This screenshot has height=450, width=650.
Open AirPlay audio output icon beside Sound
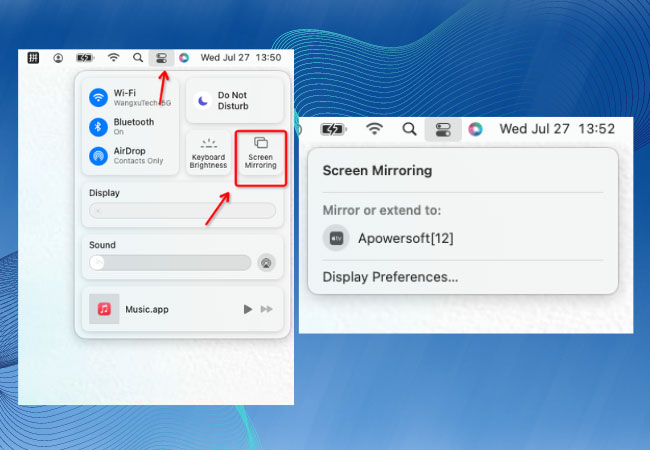click(x=267, y=263)
